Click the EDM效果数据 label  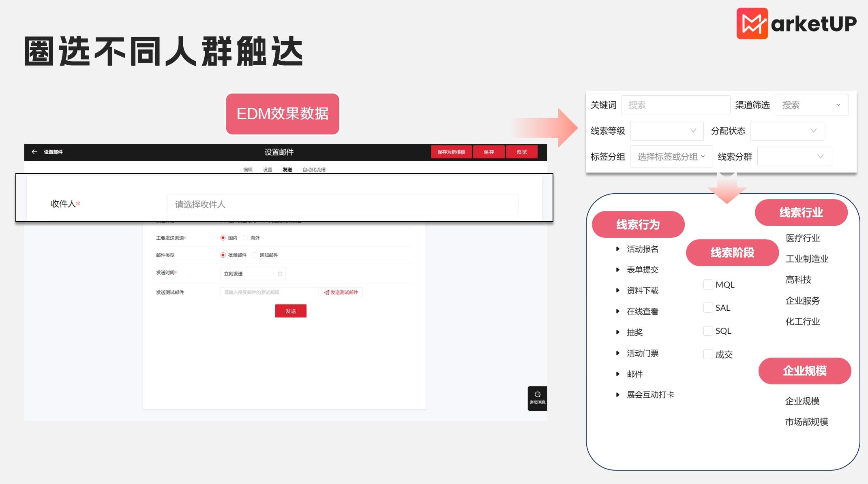(x=283, y=114)
